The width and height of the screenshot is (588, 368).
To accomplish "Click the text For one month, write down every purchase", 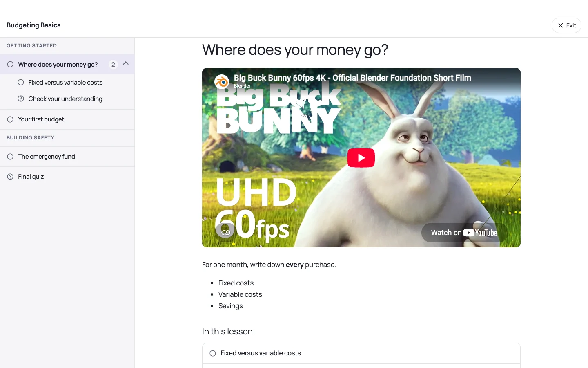I will click(269, 265).
